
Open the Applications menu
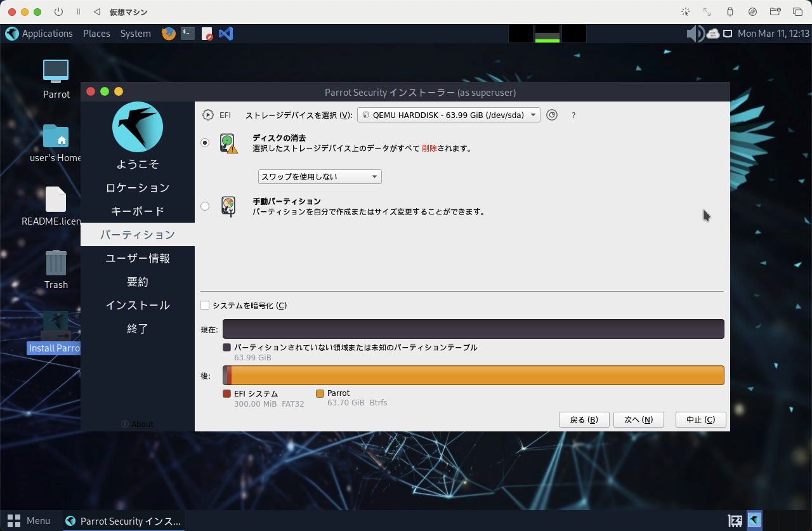[39, 34]
